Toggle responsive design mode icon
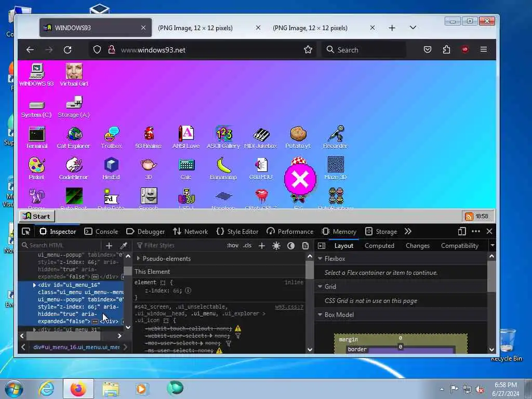 (x=462, y=231)
